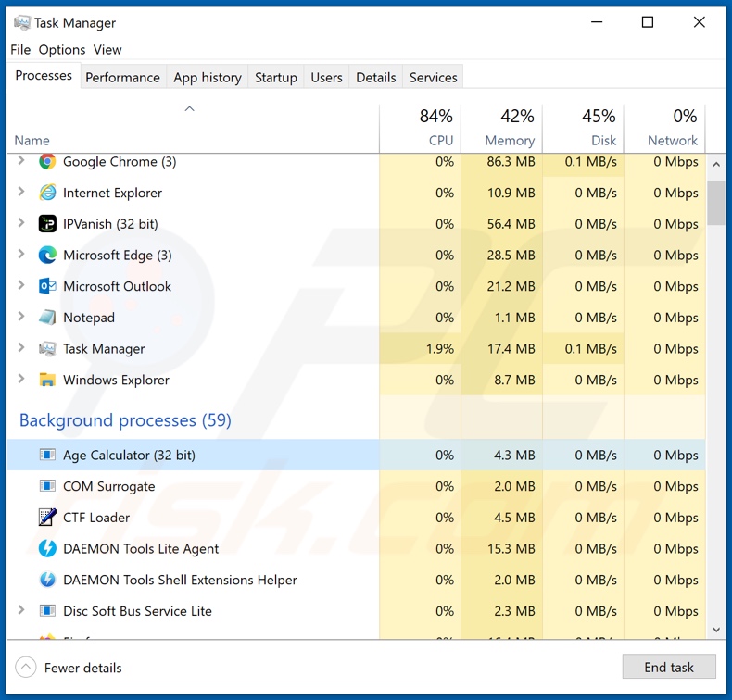Click the Microsoft Edge icon

47,256
